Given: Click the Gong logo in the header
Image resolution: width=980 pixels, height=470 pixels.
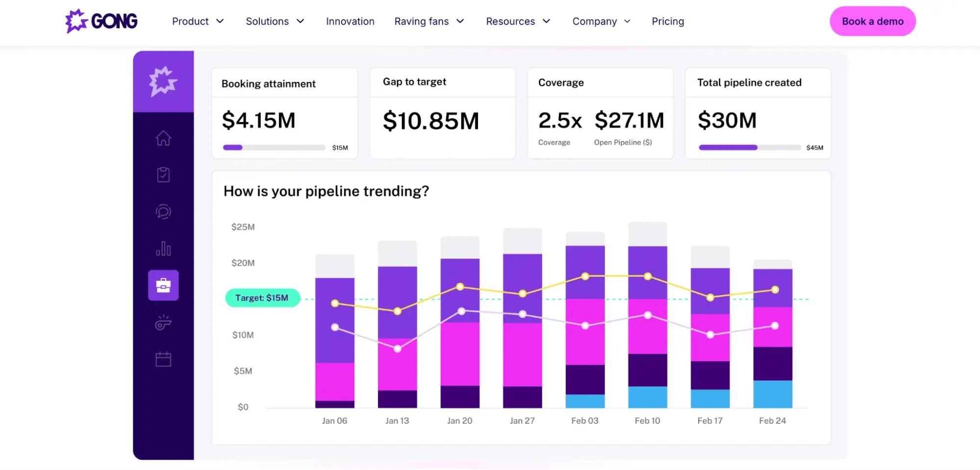Looking at the screenshot, I should click(x=101, y=21).
